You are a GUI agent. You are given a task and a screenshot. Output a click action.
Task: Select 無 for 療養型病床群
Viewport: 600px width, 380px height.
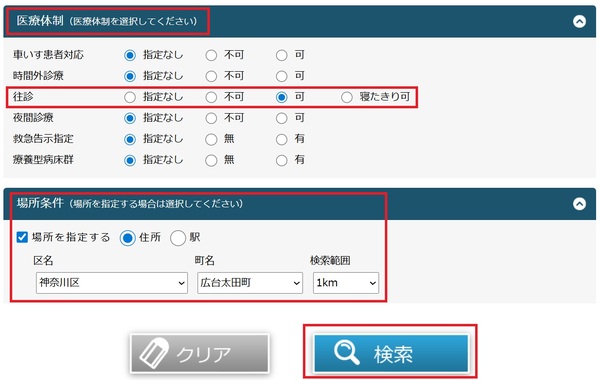coord(211,160)
